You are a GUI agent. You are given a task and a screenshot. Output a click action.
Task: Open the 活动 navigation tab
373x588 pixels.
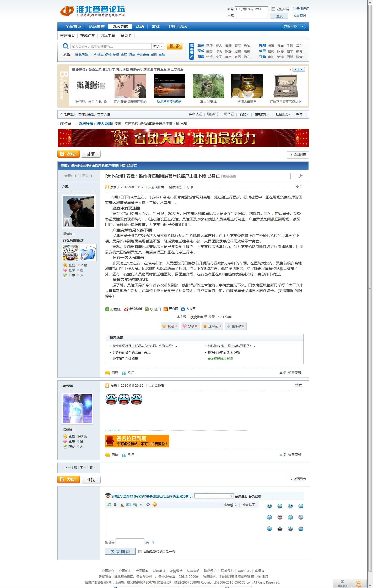tap(140, 26)
